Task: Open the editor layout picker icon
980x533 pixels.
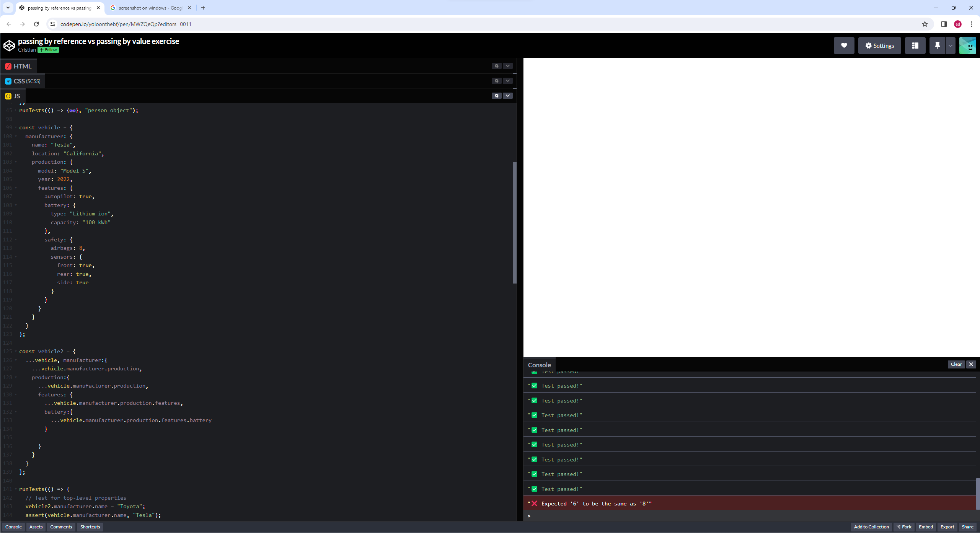Action: 915,45
